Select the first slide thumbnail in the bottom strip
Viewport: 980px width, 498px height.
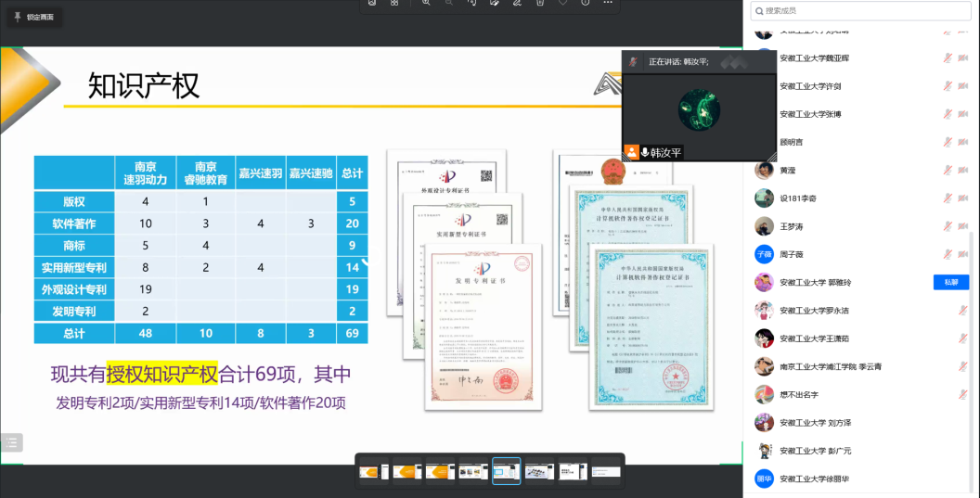374,472
